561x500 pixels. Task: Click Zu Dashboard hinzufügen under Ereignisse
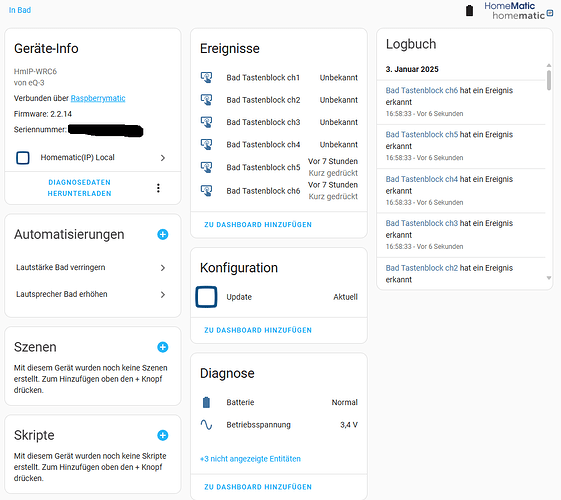(x=258, y=225)
